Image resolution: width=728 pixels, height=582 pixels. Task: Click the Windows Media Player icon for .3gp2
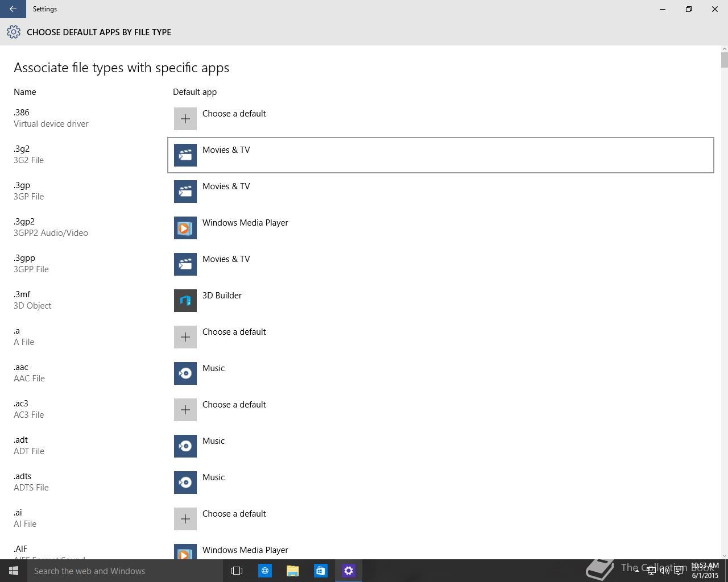click(185, 228)
